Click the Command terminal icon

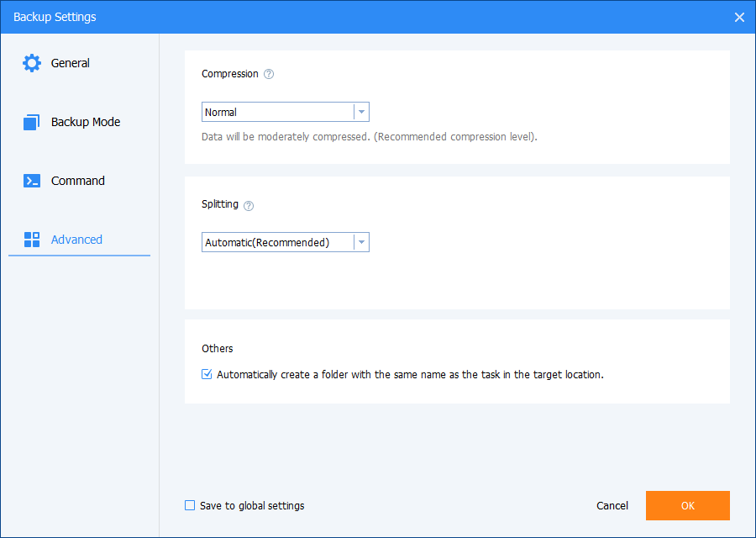click(x=32, y=181)
